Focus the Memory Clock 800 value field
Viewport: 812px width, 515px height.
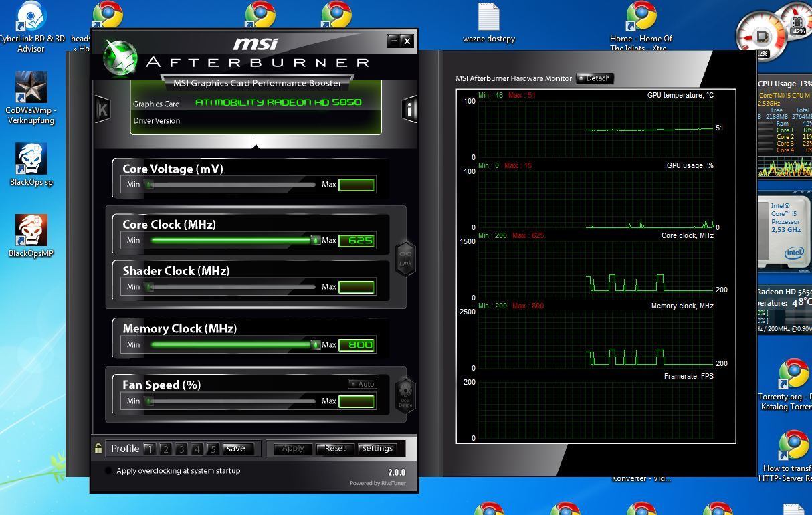(x=357, y=344)
